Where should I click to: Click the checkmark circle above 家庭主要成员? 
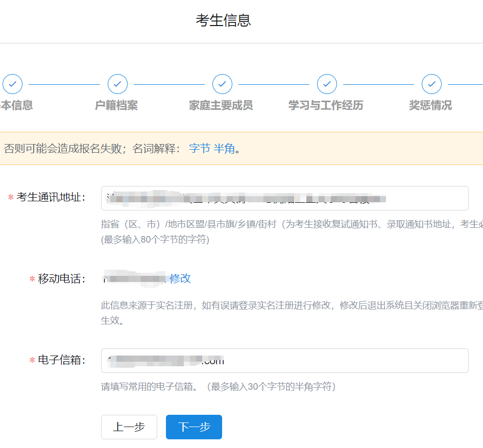click(222, 84)
